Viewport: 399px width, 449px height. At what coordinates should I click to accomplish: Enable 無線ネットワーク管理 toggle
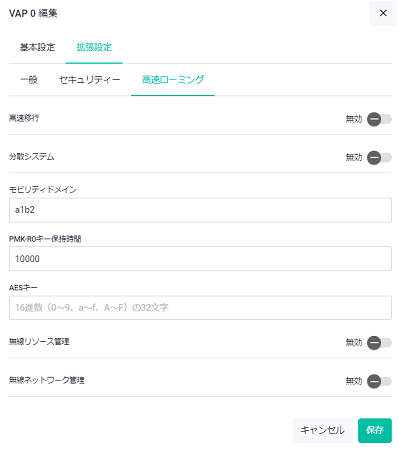(x=379, y=381)
